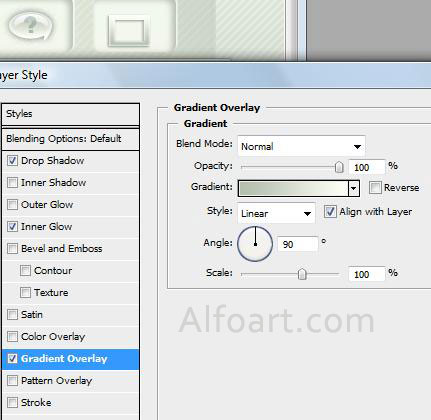Open the Blend Mode Normal dropdown
431x420 pixels.
(301, 146)
